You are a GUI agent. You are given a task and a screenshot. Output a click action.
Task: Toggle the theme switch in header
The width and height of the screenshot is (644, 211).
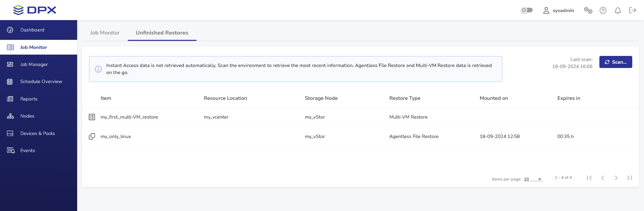tap(527, 10)
